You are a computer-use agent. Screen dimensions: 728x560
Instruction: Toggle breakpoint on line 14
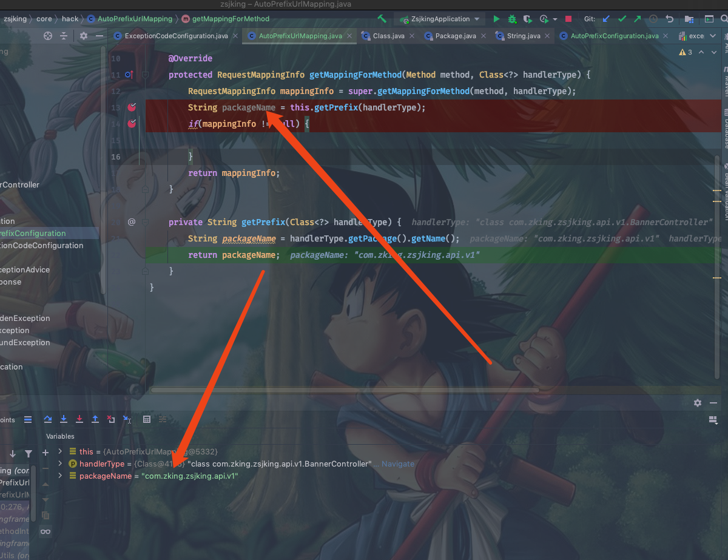(132, 124)
